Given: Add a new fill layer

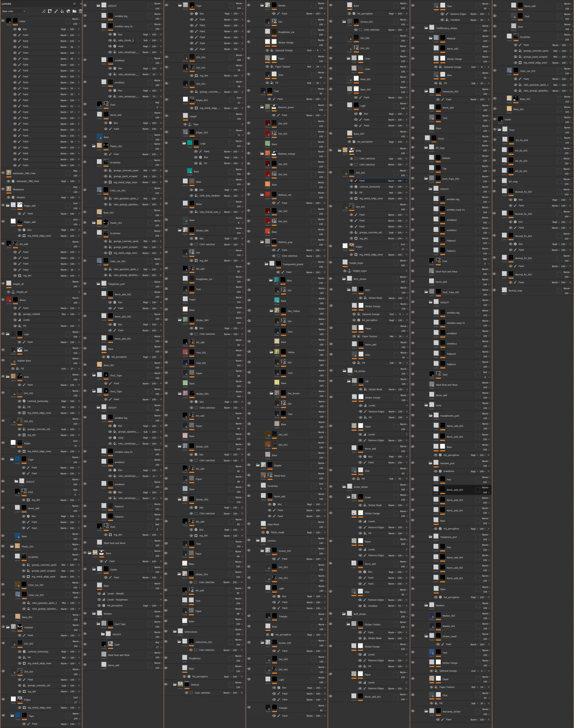Looking at the screenshot, I should (x=62, y=11).
